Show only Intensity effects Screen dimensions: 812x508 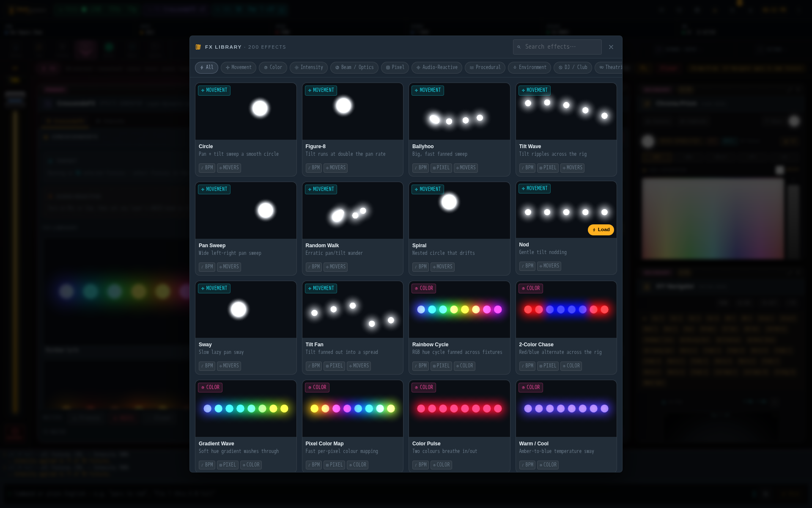[309, 68]
